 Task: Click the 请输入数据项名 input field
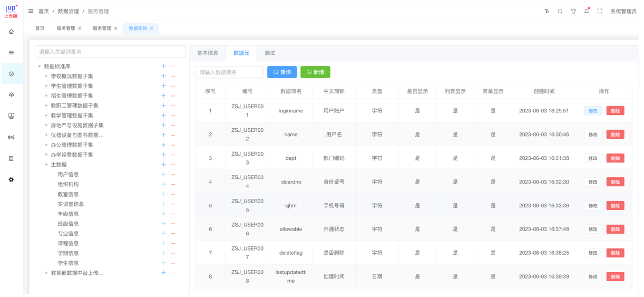tap(229, 72)
